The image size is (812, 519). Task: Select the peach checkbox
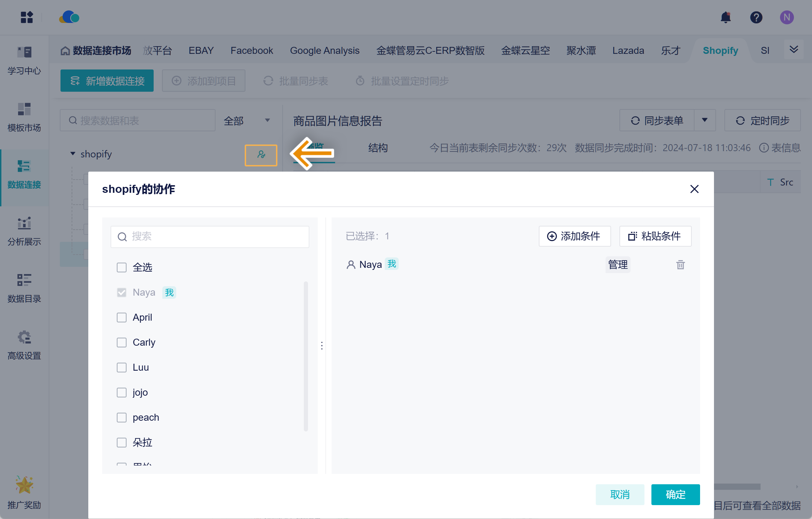[122, 417]
